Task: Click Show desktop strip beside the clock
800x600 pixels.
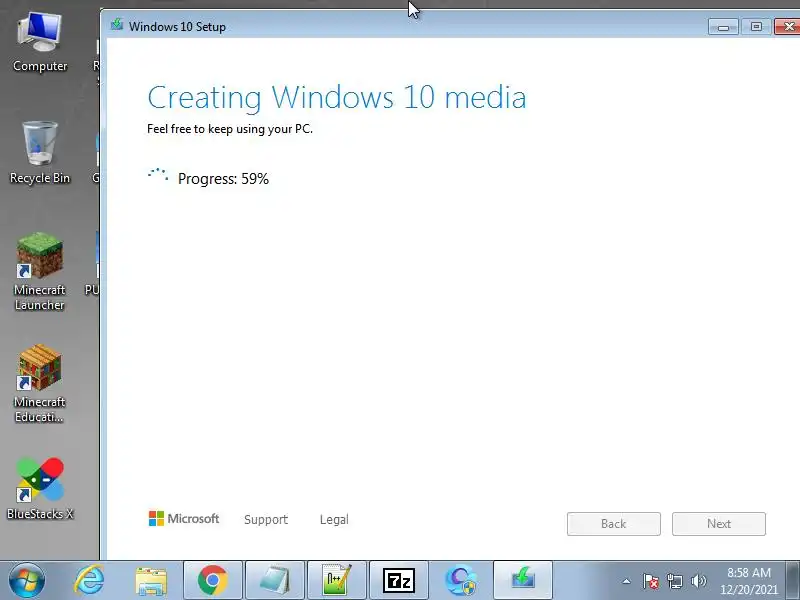Action: [x=793, y=580]
